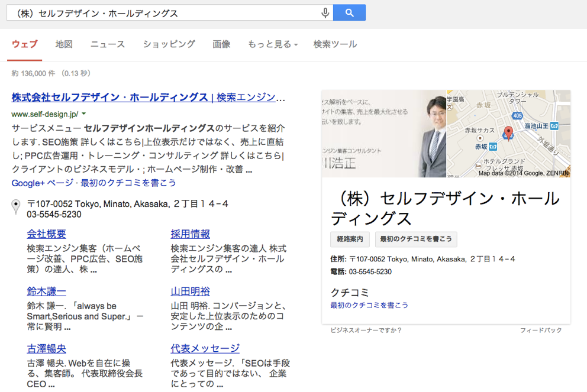587x392 pixels.
Task: Click the grey location pin beside the address
Action: point(16,206)
